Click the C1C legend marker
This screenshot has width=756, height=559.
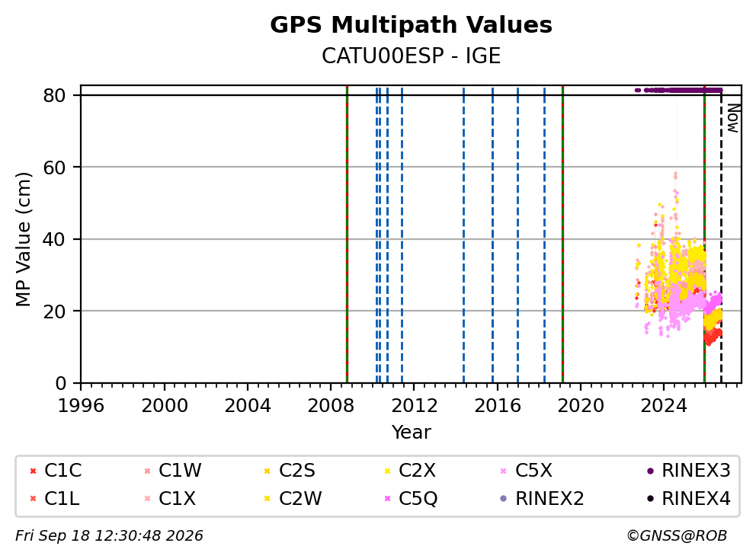coord(34,471)
